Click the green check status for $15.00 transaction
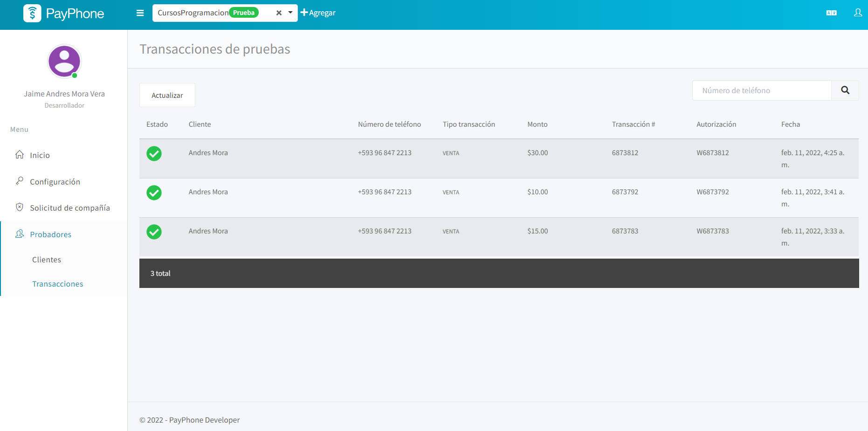 tap(154, 232)
